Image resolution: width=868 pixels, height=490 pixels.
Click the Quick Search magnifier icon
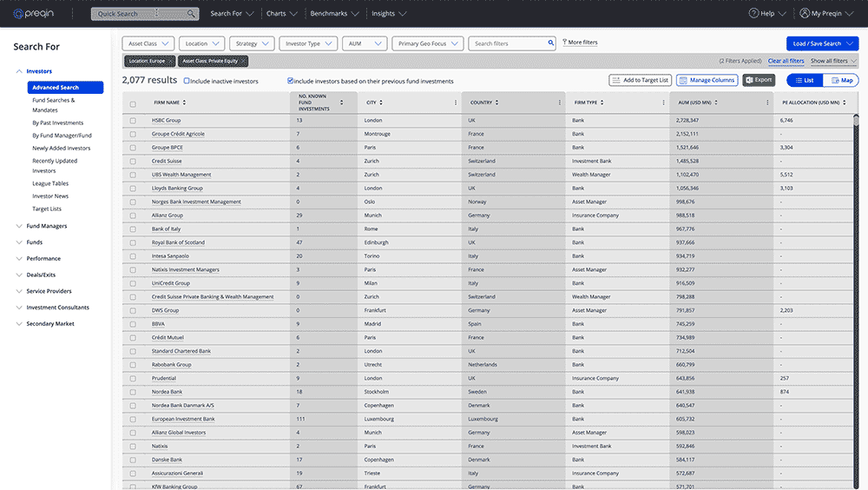coord(191,14)
